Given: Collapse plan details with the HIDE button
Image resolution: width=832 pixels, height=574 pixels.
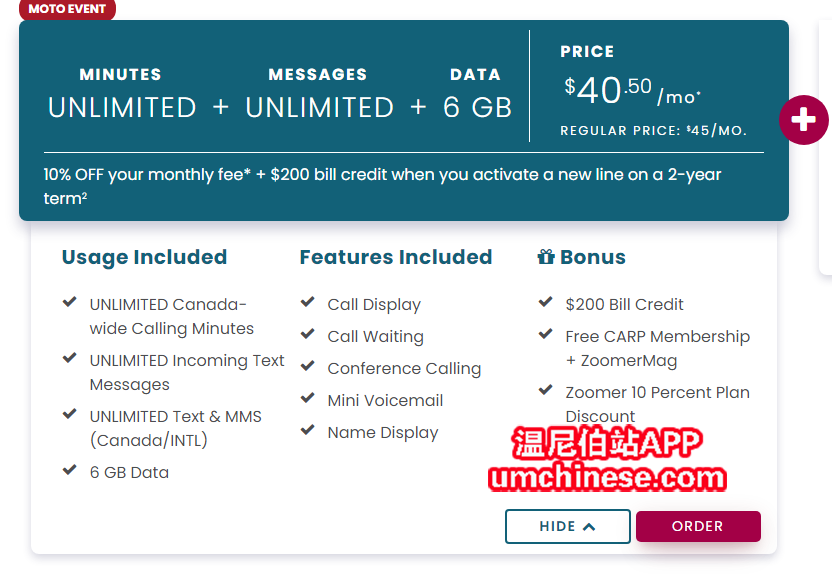Looking at the screenshot, I should point(568,526).
